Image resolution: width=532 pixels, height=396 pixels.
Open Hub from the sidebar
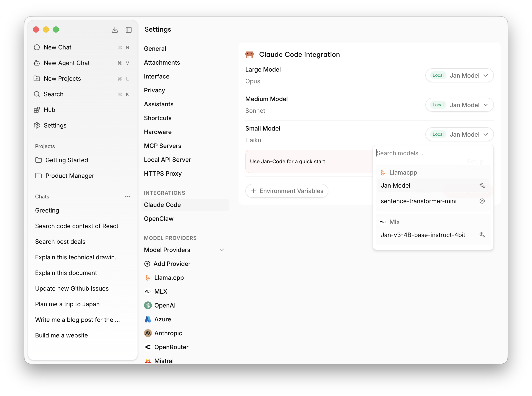click(x=49, y=110)
